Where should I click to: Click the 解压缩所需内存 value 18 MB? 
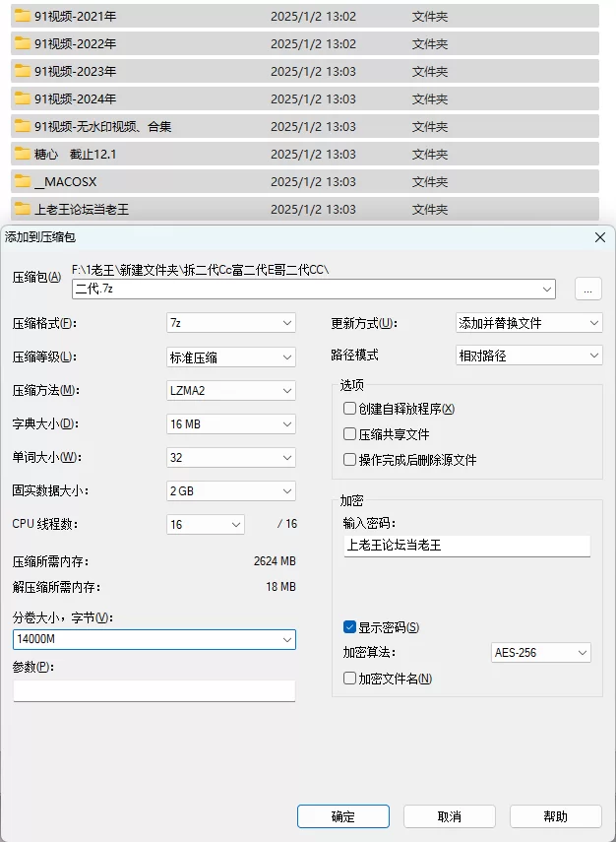tap(280, 586)
